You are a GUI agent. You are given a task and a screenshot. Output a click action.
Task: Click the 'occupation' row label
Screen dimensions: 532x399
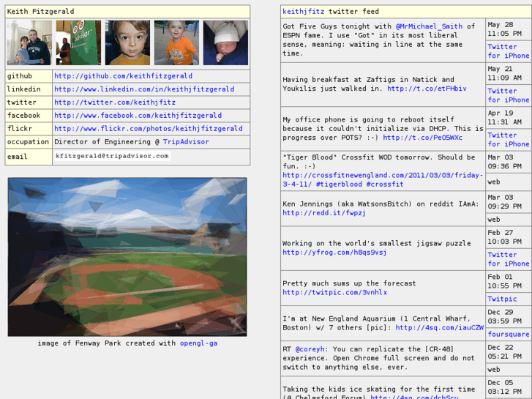click(28, 142)
